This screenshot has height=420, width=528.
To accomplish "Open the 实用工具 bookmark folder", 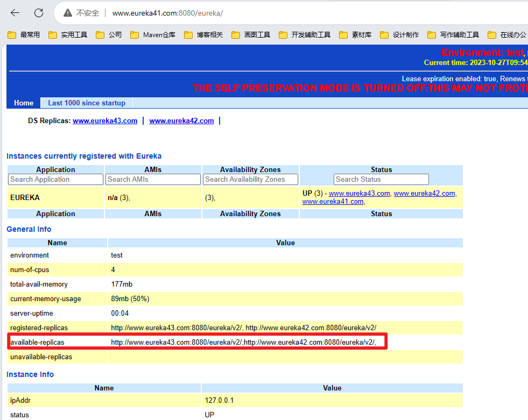I will click(68, 34).
